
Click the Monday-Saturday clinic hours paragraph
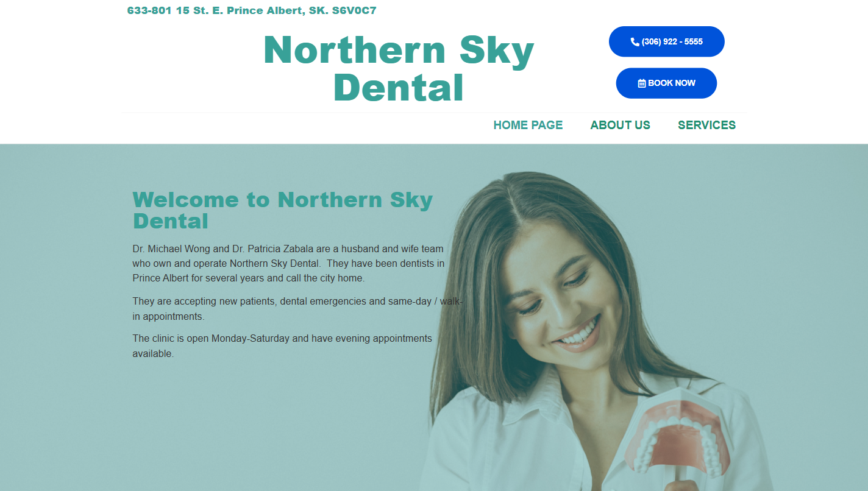point(282,345)
